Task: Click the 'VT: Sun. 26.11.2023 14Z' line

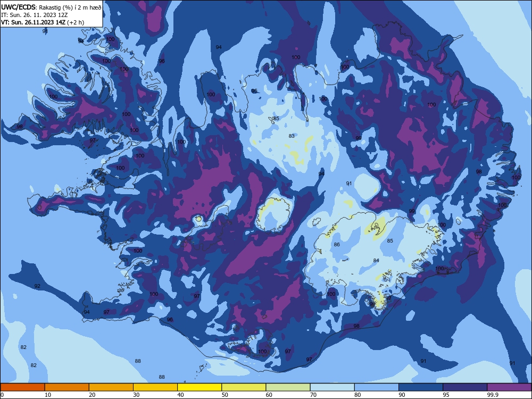Action: [x=33, y=22]
